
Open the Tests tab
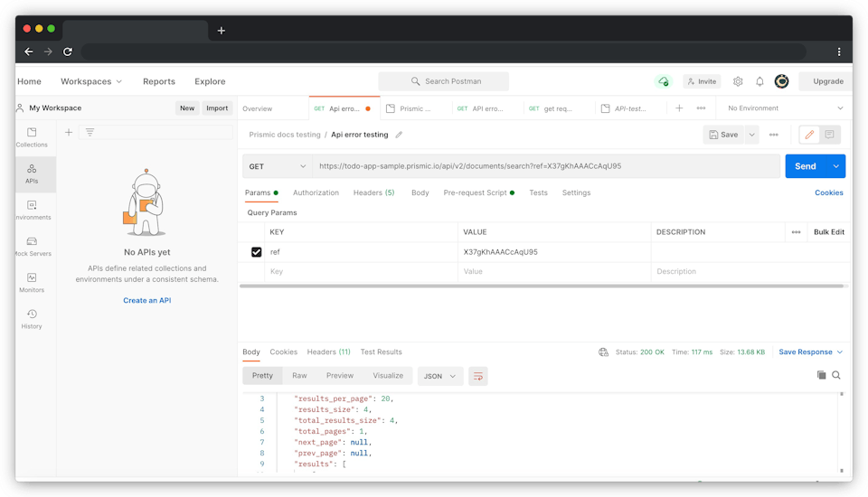(x=538, y=192)
